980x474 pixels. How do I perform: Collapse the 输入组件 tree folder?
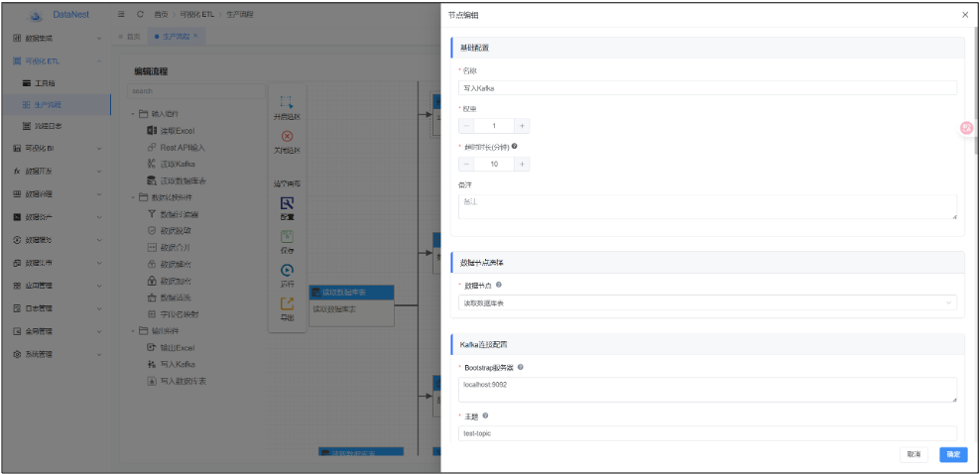[134, 114]
